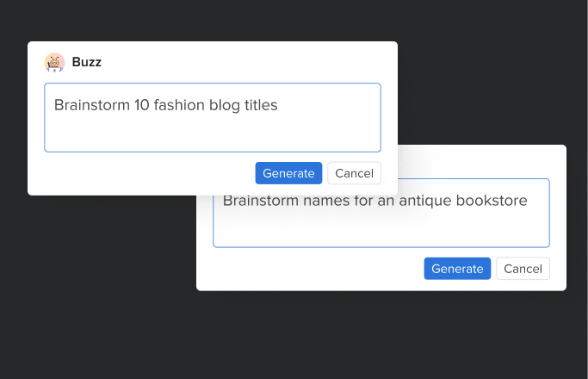Click the word 'bookstore' in the back prompt
The height and width of the screenshot is (379, 588).
[x=492, y=201]
